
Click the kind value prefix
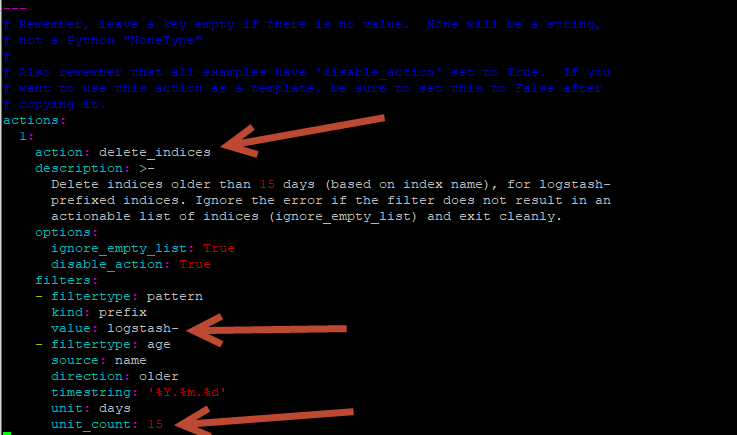(123, 312)
